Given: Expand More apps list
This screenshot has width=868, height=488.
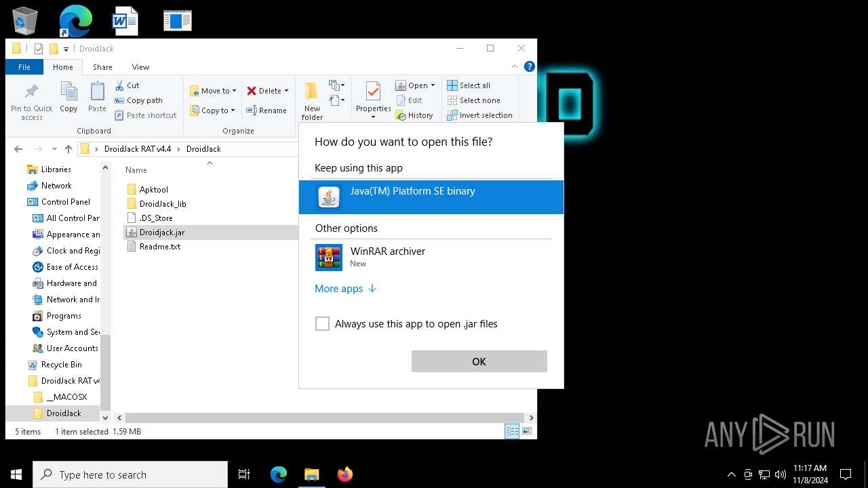Looking at the screenshot, I should click(345, 289).
